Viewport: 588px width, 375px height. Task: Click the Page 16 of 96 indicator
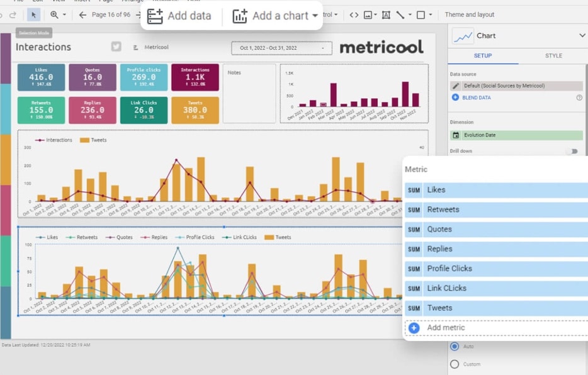point(111,15)
